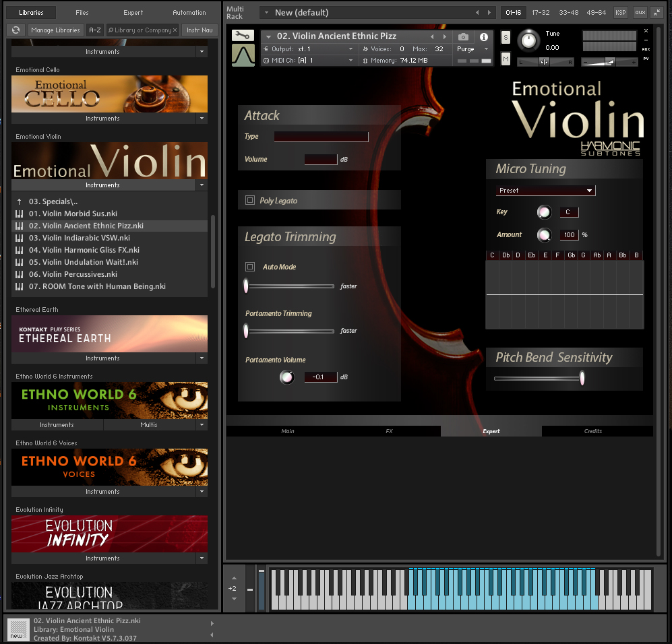The image size is (672, 644).
Task: Adjust the Micro Tuning Amount knob
Action: tap(545, 234)
